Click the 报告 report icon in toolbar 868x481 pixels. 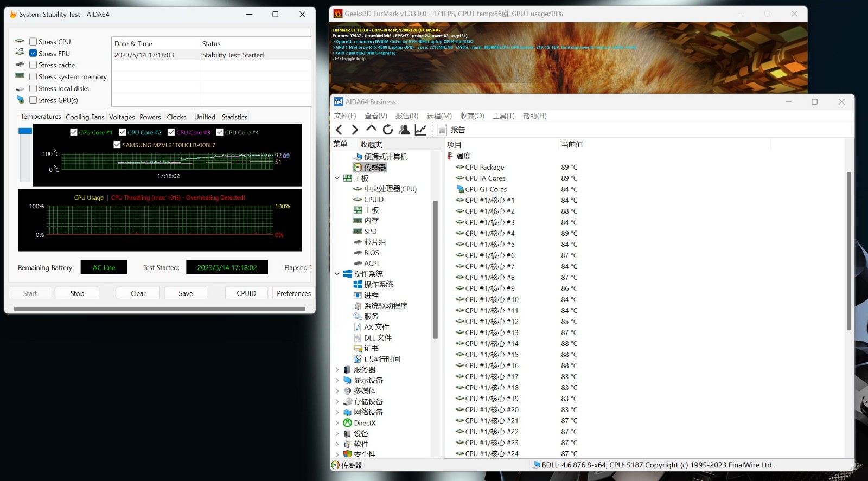(442, 130)
